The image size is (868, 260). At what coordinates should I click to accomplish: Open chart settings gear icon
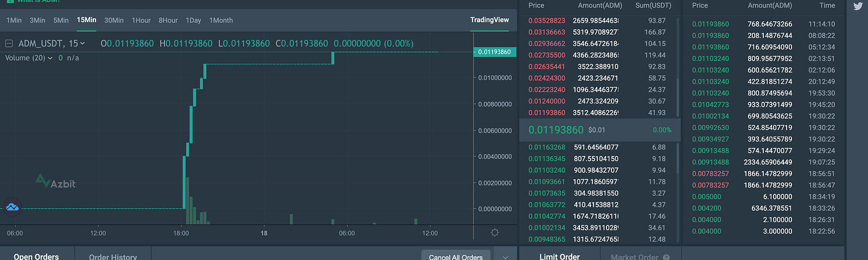coord(495,232)
